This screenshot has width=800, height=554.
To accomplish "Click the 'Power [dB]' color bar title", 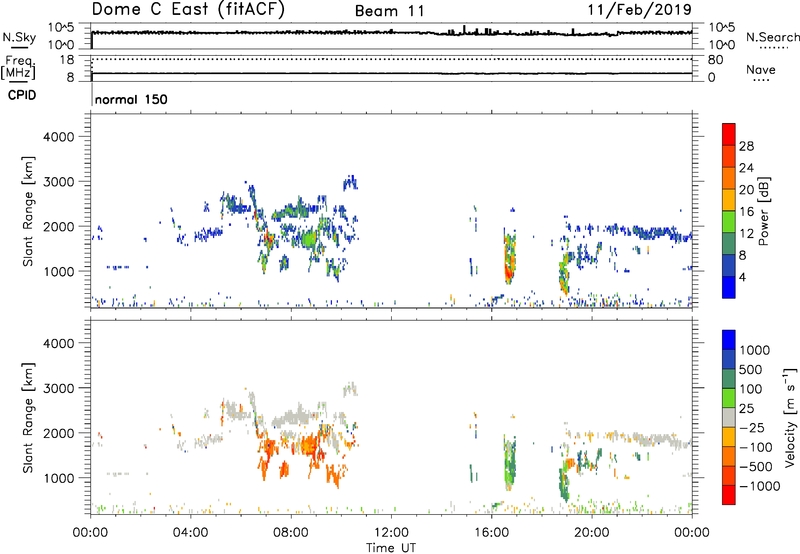I will pyautogui.click(x=763, y=211).
